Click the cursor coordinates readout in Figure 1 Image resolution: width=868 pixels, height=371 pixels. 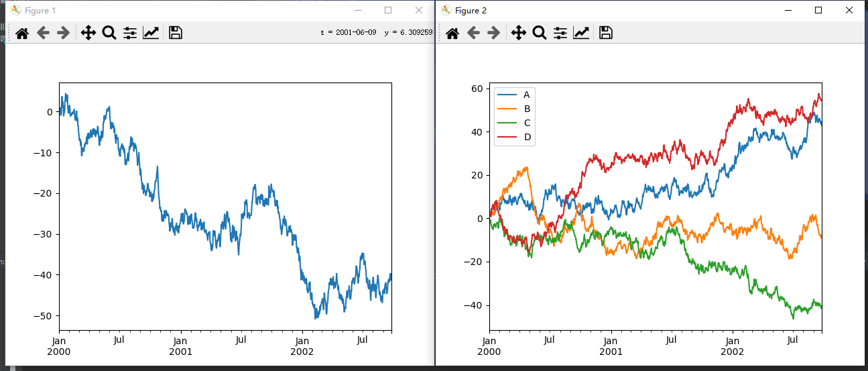[377, 32]
